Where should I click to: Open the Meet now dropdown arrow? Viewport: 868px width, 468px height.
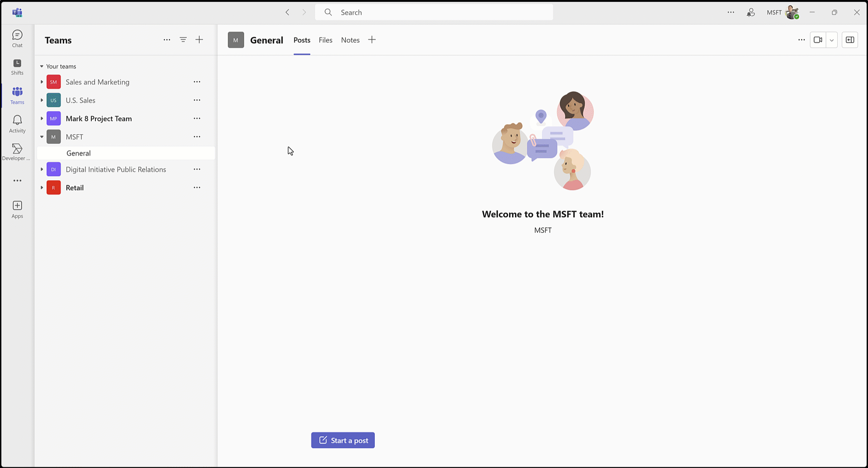pyautogui.click(x=831, y=40)
